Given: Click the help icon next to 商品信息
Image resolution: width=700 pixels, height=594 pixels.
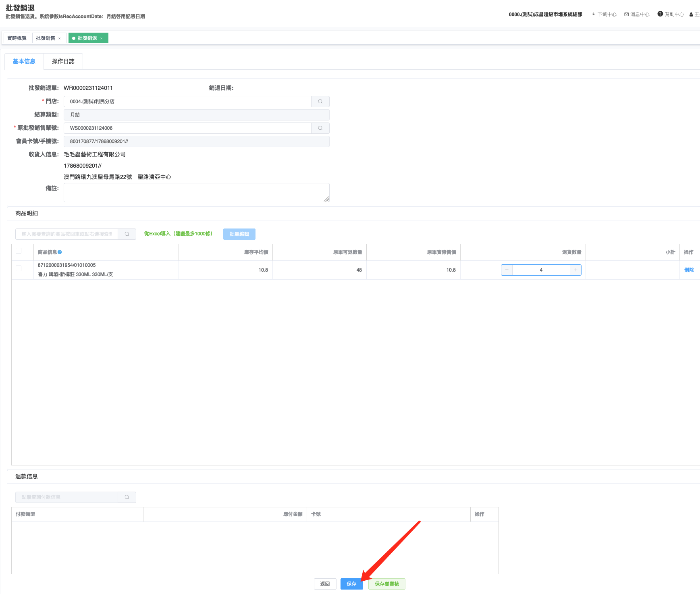Looking at the screenshot, I should [x=60, y=252].
